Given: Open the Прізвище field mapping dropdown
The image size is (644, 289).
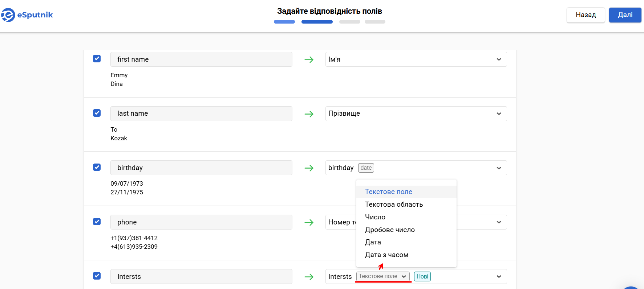Looking at the screenshot, I should 416,113.
